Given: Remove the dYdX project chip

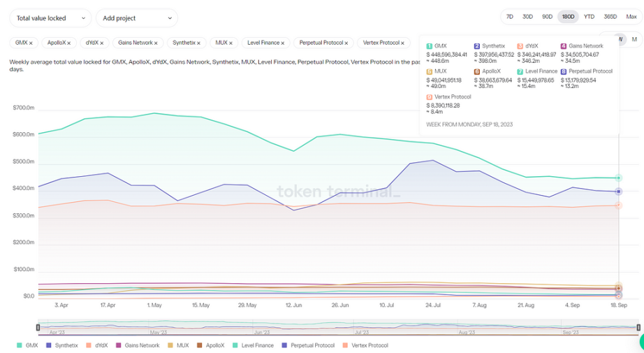Looking at the screenshot, I should pos(102,43).
